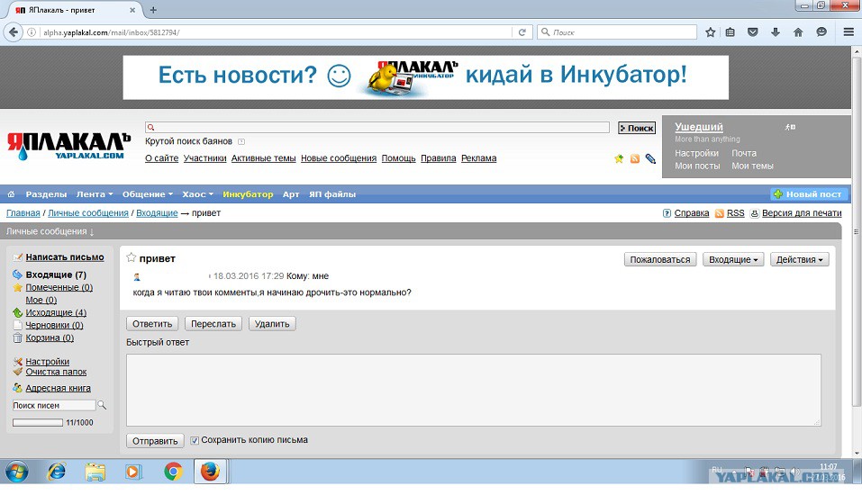Open the Активные темы link
Viewport: 862px width, 504px height.
click(x=263, y=158)
